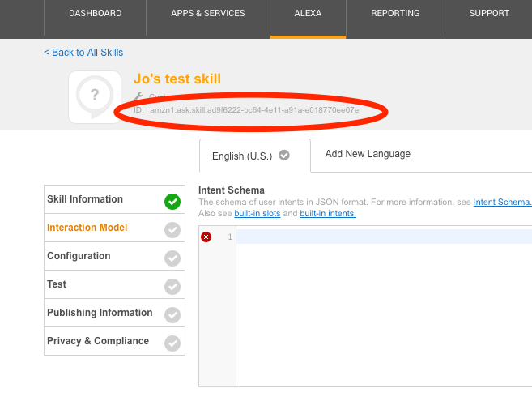Select the Alexa navigation tab
Screen dimensions: 532x401
308,14
